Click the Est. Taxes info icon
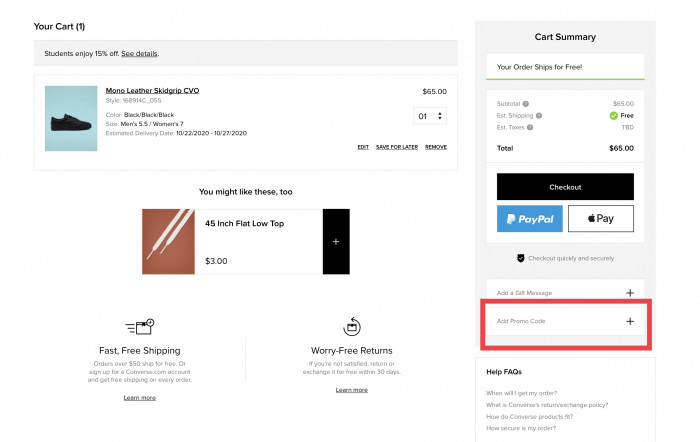The image size is (700, 442). (531, 127)
